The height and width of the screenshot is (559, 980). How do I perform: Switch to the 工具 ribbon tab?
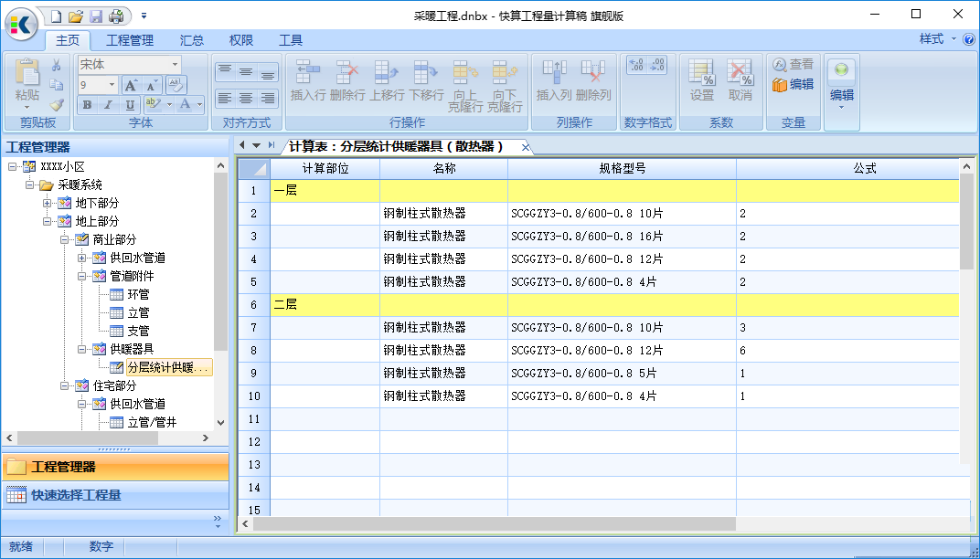point(291,40)
